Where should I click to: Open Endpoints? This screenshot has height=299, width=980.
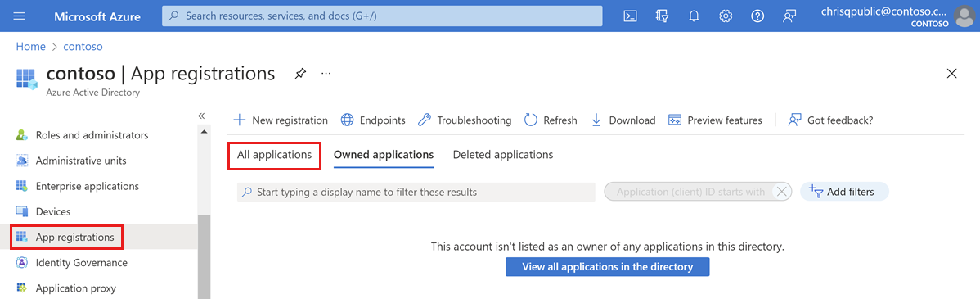[373, 120]
